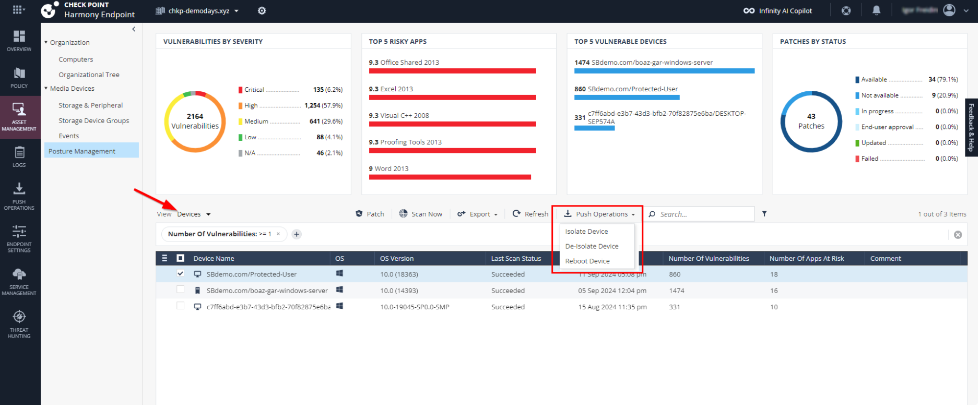
Task: Open Push Operations dropdown menu
Action: click(599, 214)
